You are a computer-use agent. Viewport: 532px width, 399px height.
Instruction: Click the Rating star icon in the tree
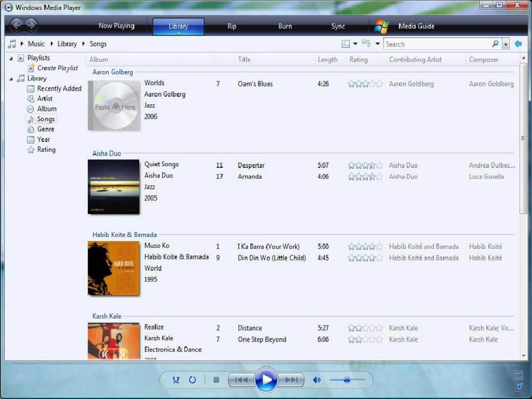coord(31,150)
